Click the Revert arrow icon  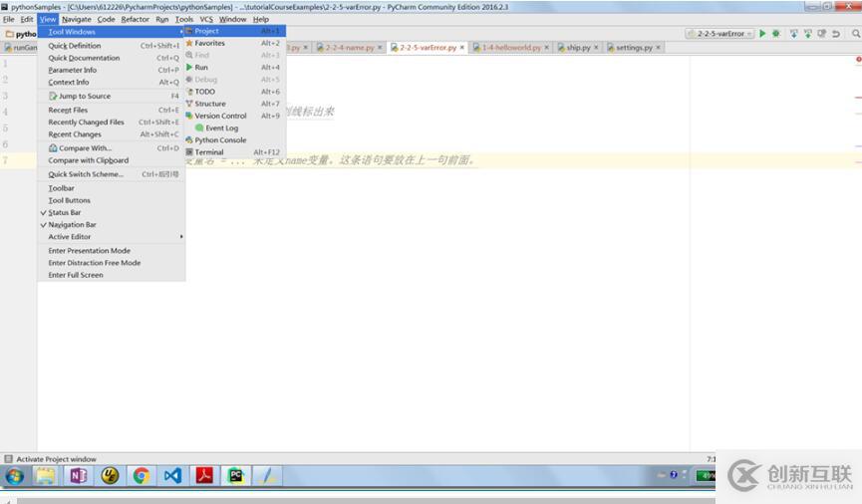pos(836,34)
